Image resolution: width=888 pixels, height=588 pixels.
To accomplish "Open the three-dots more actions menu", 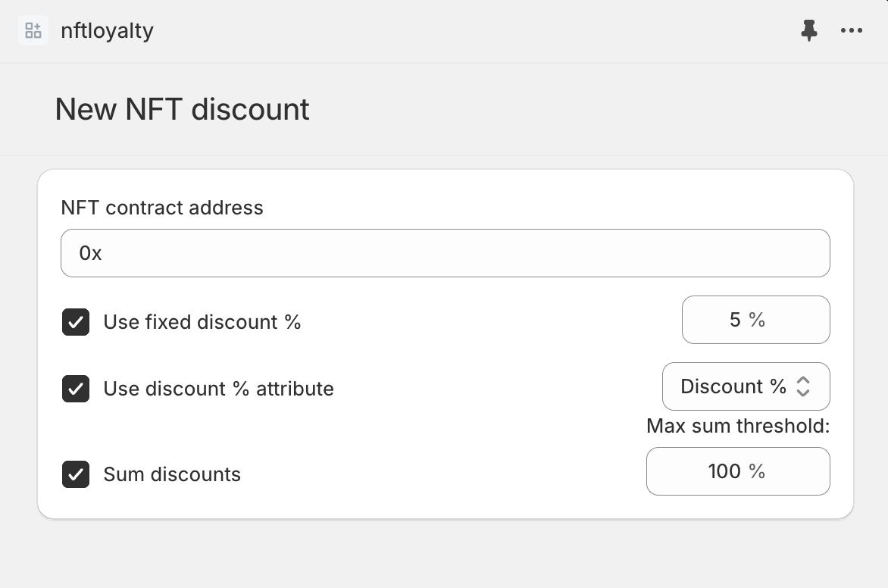I will [x=851, y=30].
